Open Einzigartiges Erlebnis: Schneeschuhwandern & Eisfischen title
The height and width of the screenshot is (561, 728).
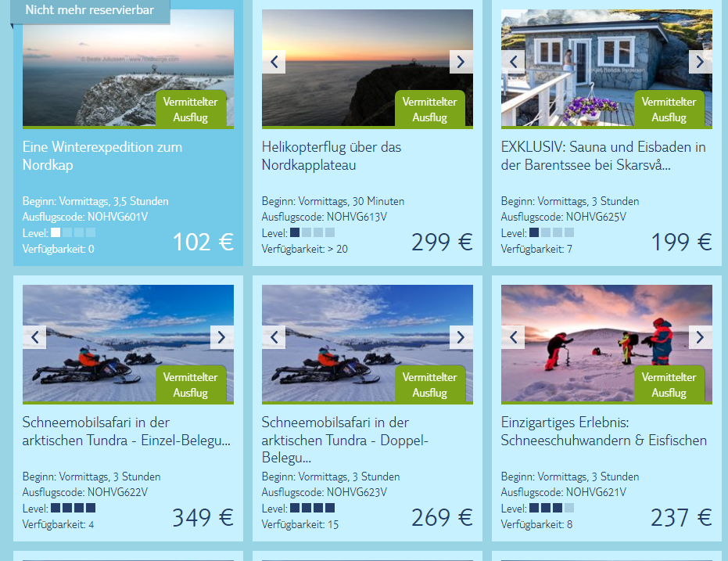(604, 431)
